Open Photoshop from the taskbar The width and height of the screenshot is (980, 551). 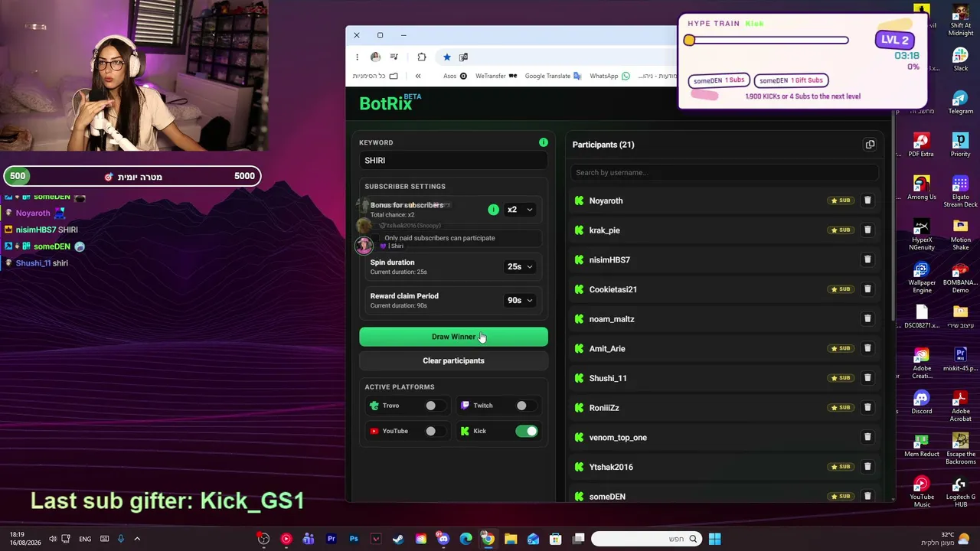point(354,540)
